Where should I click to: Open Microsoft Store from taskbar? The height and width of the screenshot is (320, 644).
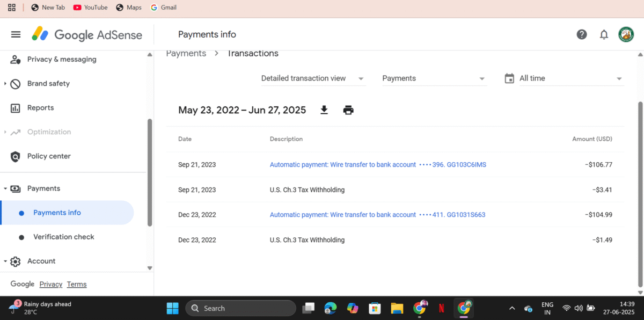tap(375, 308)
